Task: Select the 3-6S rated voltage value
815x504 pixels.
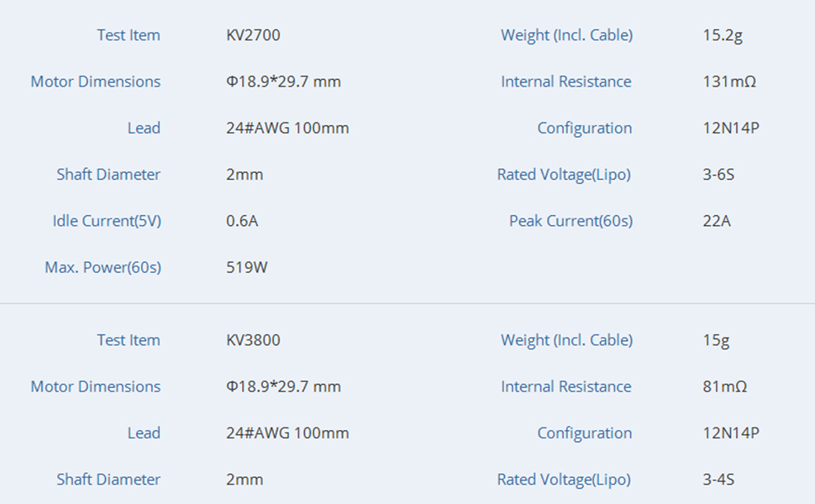Action: [719, 175]
